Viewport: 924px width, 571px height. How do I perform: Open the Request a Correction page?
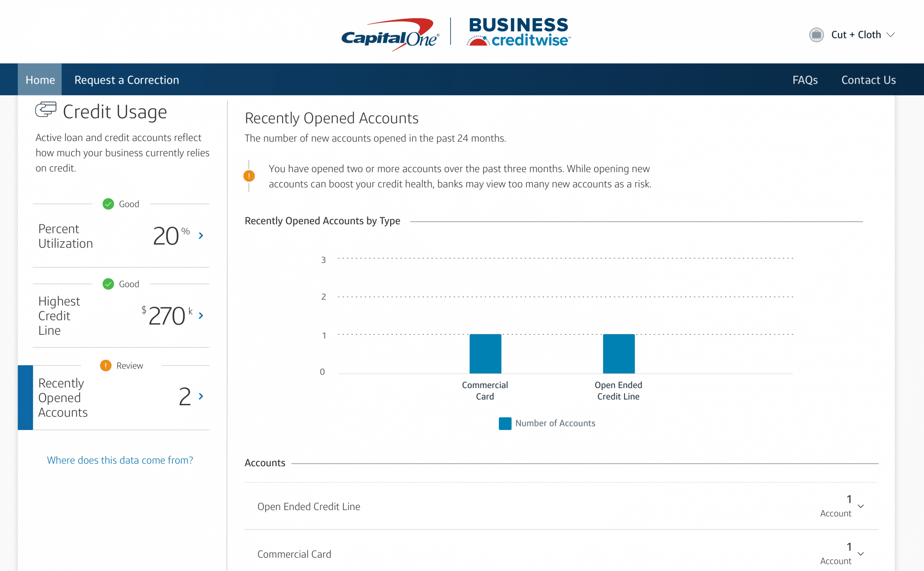[x=127, y=80]
